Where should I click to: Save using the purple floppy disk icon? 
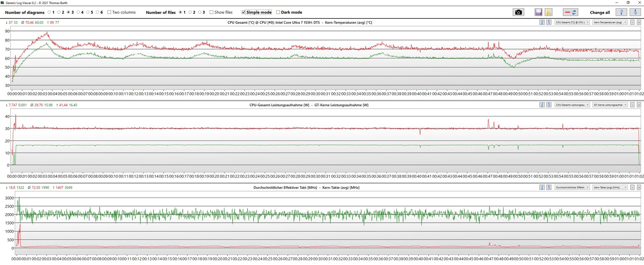[x=538, y=12]
